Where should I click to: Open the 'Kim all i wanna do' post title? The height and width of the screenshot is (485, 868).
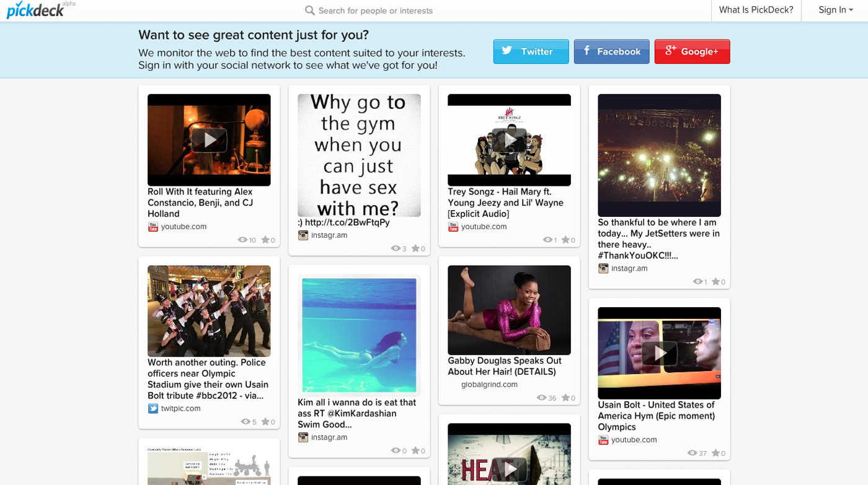[357, 413]
